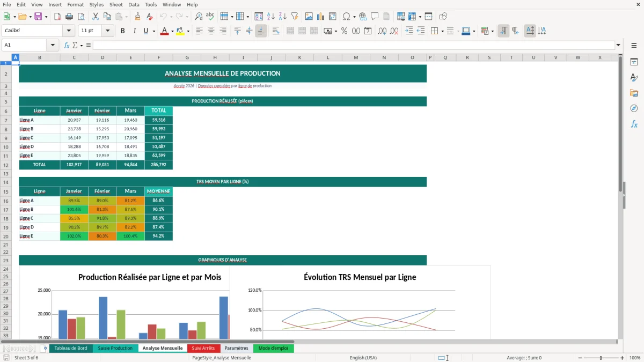Insert a hyperlink

(x=363, y=17)
